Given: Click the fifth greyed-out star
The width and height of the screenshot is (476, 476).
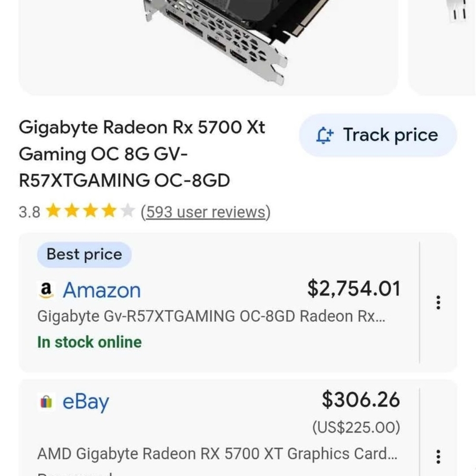Looking at the screenshot, I should click(128, 210).
